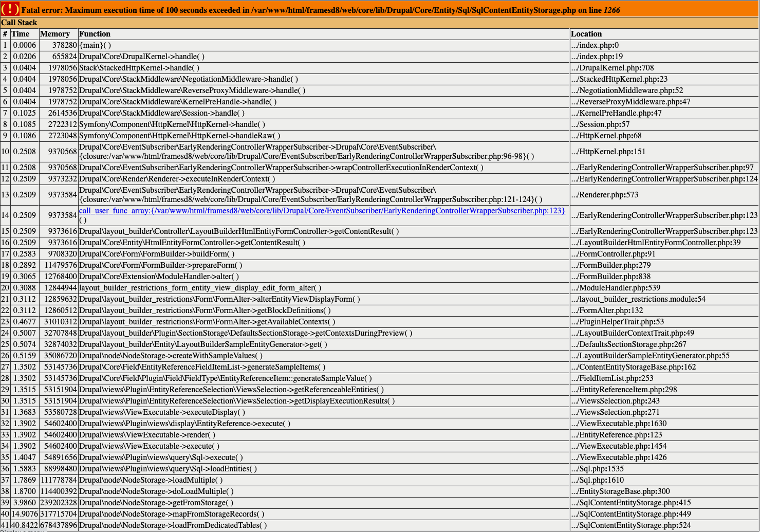Screen dimensions: 761x532
Task: Click the fatal error message text
Action: click(320, 10)
